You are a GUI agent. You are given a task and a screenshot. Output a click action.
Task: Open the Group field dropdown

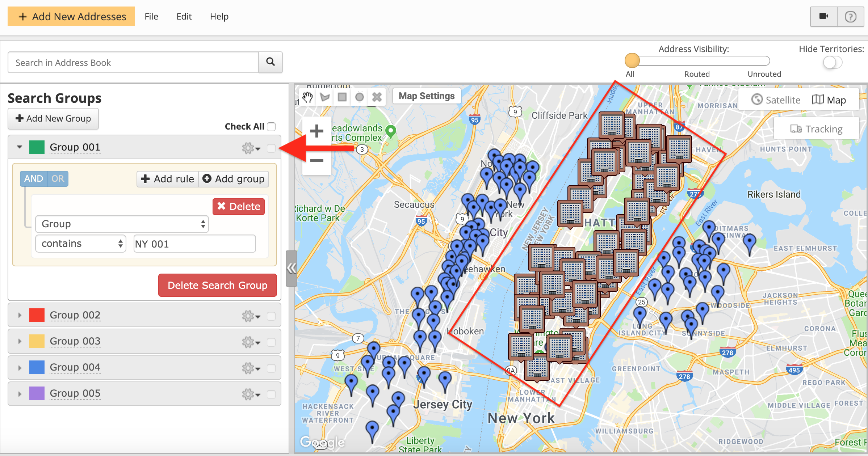(x=122, y=224)
